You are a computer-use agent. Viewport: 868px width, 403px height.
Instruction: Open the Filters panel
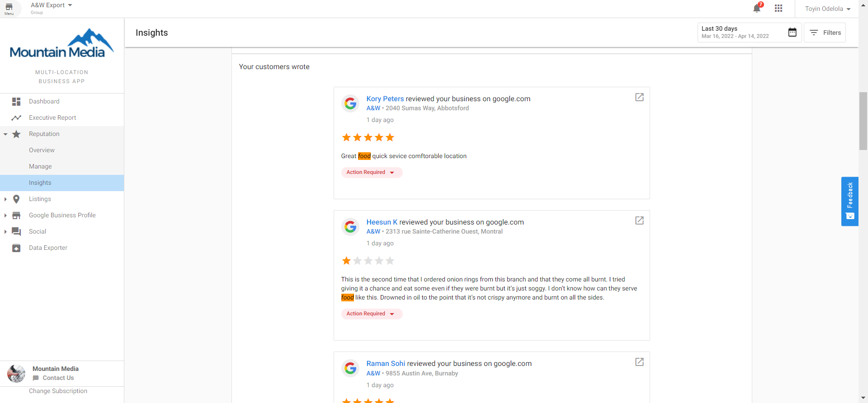(825, 33)
